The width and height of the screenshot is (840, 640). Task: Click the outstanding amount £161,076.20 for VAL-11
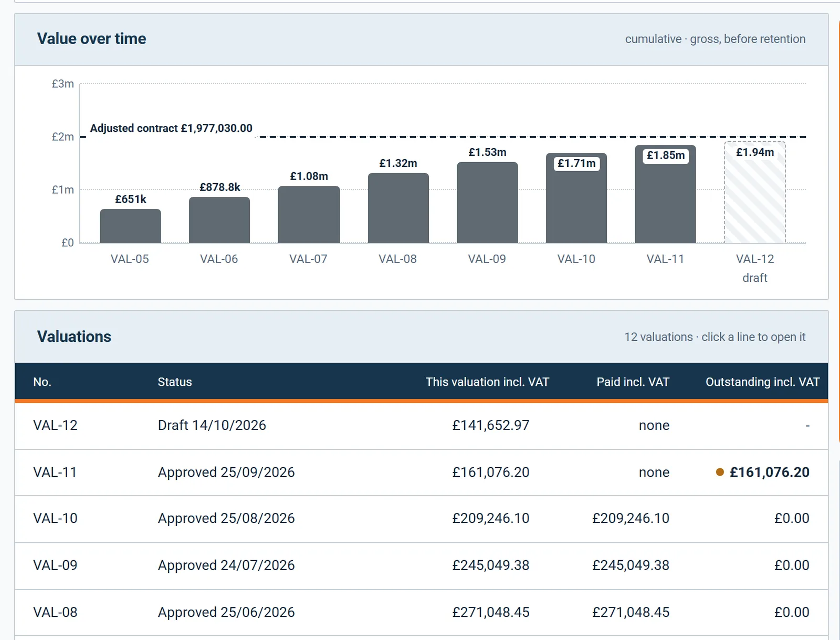(770, 473)
